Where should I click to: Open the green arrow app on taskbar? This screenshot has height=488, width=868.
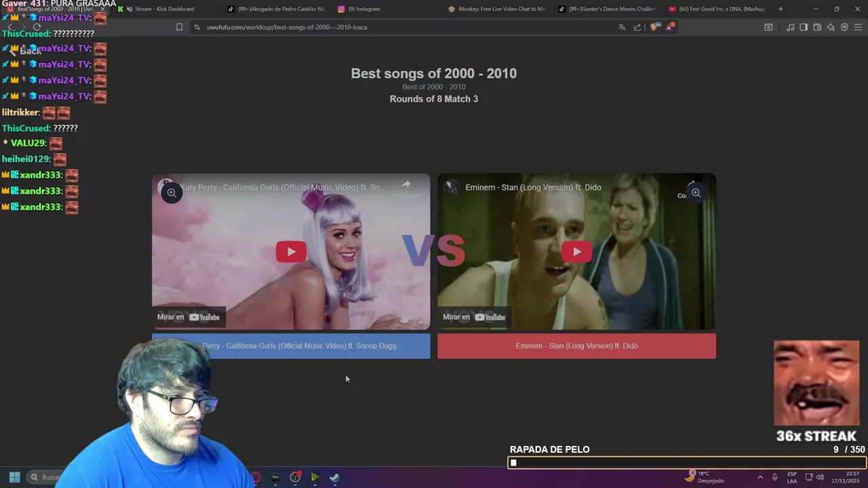click(315, 477)
